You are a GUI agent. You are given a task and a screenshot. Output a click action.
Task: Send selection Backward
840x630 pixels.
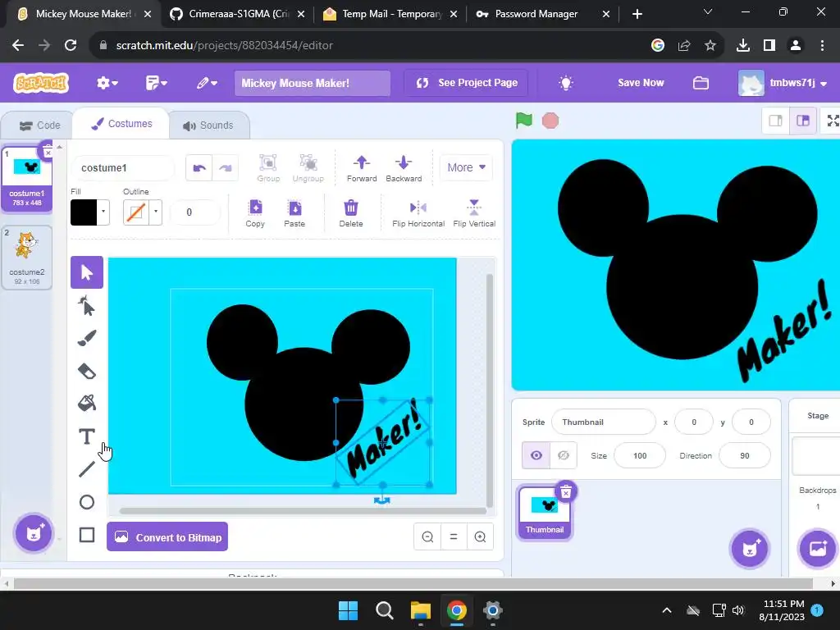click(x=404, y=167)
